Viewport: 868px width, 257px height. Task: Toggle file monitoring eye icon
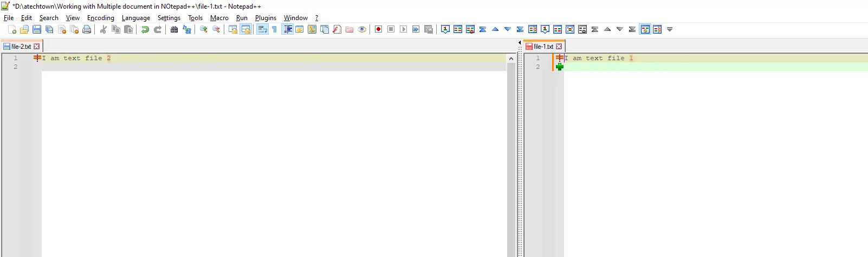click(362, 29)
